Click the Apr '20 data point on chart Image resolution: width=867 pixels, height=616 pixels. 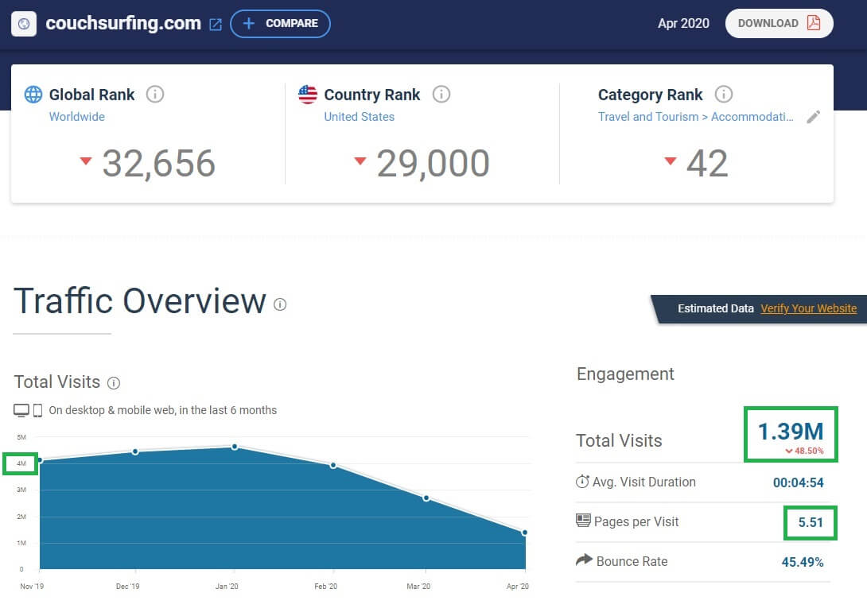pos(525,533)
